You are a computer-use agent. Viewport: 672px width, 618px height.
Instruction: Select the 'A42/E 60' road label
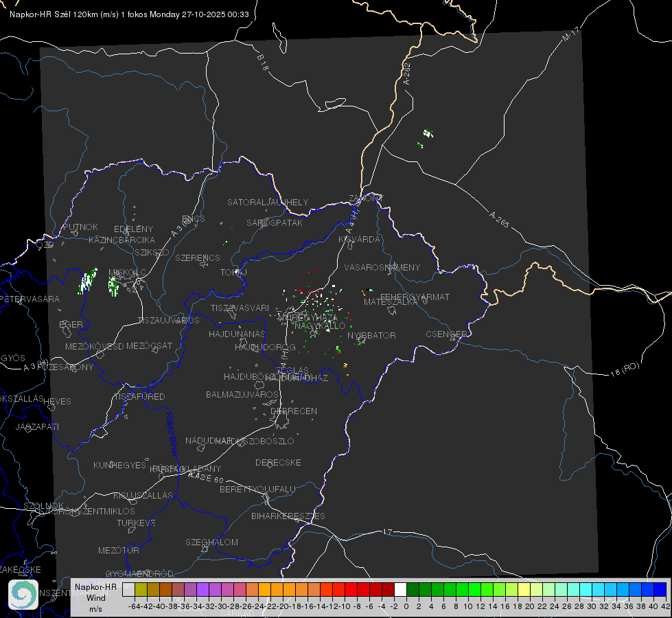pos(206,477)
